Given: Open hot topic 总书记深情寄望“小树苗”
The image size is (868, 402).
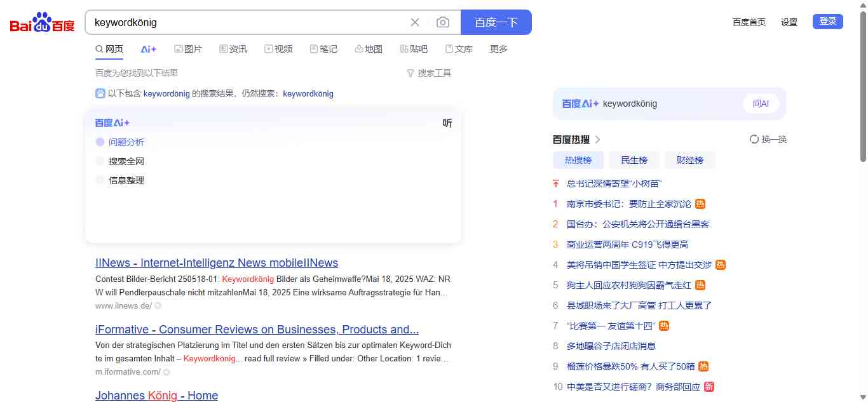Looking at the screenshot, I should [x=614, y=184].
